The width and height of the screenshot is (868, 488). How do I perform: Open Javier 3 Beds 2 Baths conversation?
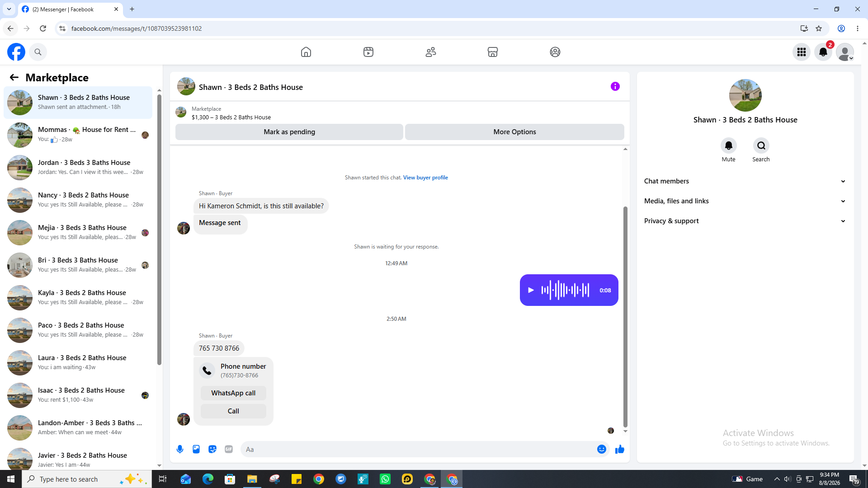point(78,456)
